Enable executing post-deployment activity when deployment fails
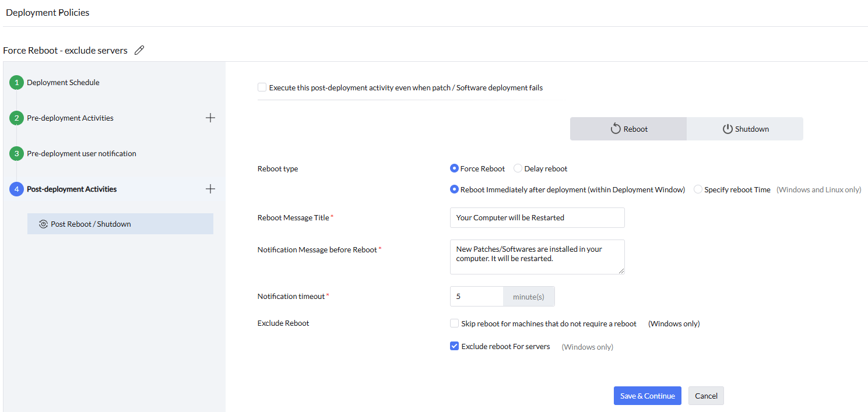The height and width of the screenshot is (412, 868). point(262,87)
